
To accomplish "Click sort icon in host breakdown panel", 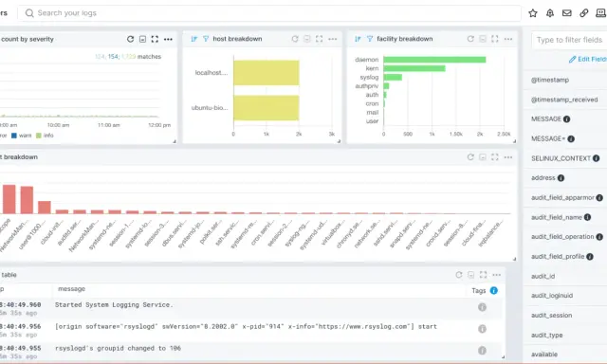I will click(193, 39).
